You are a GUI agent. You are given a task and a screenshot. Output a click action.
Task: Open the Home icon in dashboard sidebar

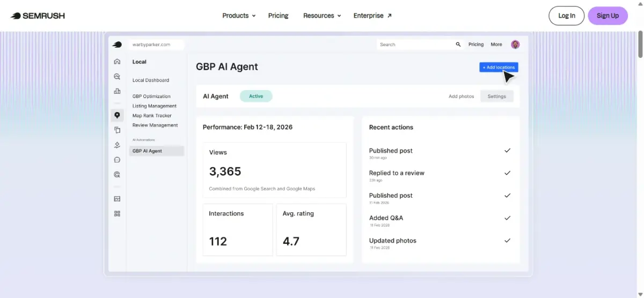click(x=117, y=62)
